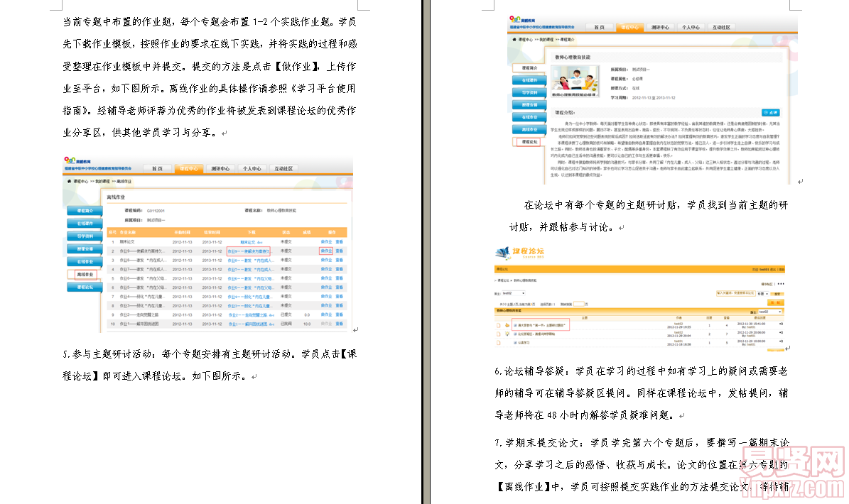Click the red-boxed 做作业 link in the 作业9 row

[x=326, y=251]
